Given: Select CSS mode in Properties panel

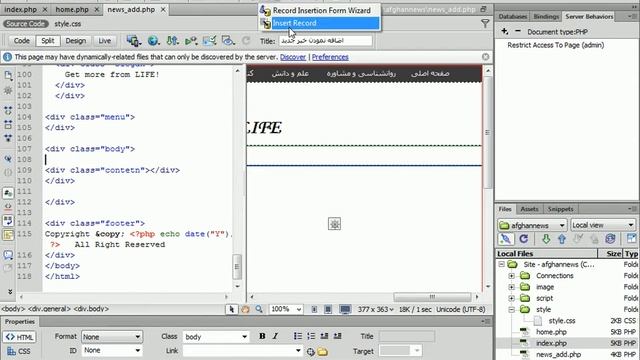Looking at the screenshot, I should (x=20, y=351).
